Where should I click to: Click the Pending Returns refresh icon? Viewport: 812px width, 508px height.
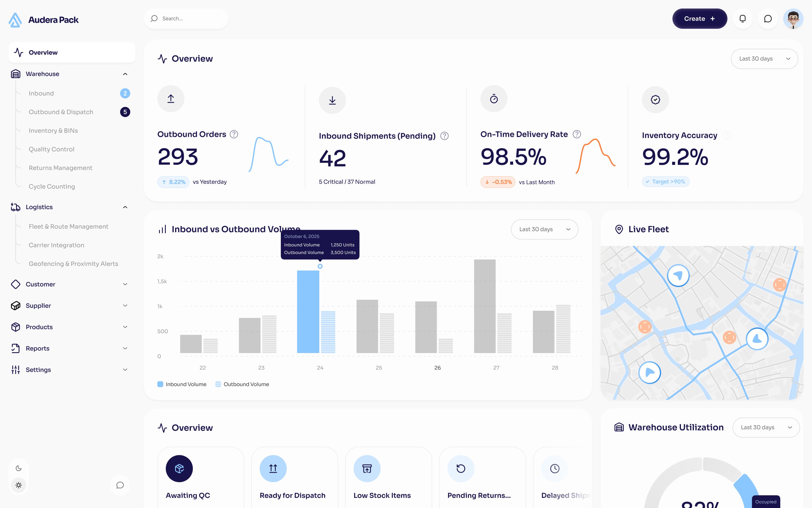coord(461,469)
